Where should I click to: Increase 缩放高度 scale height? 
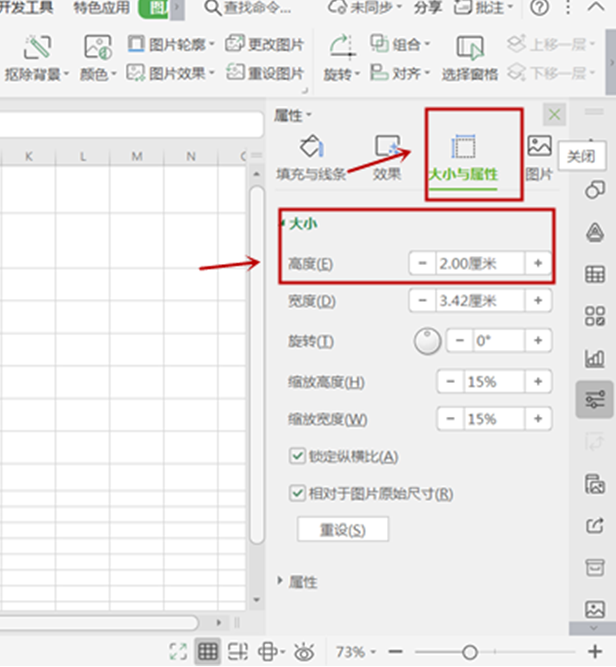click(538, 381)
